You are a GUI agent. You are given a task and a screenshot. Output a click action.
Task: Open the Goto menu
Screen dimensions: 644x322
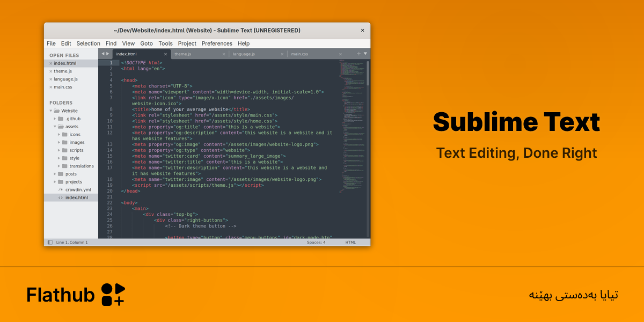click(x=147, y=43)
